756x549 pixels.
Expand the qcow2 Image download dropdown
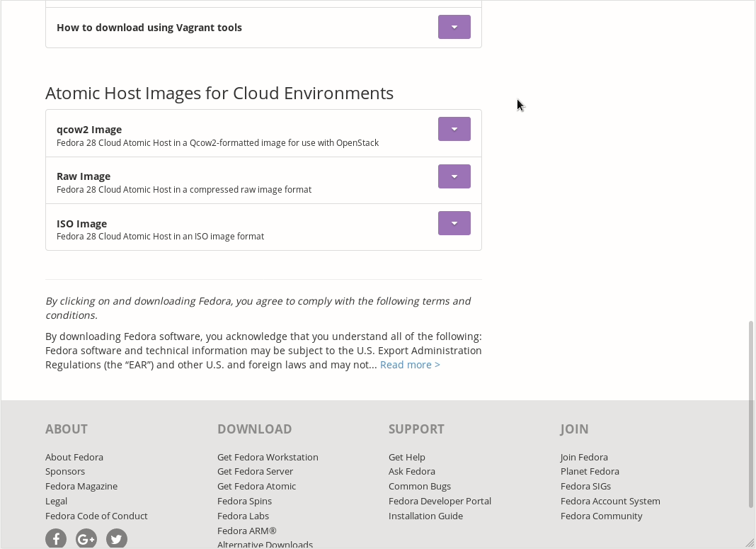tap(454, 129)
